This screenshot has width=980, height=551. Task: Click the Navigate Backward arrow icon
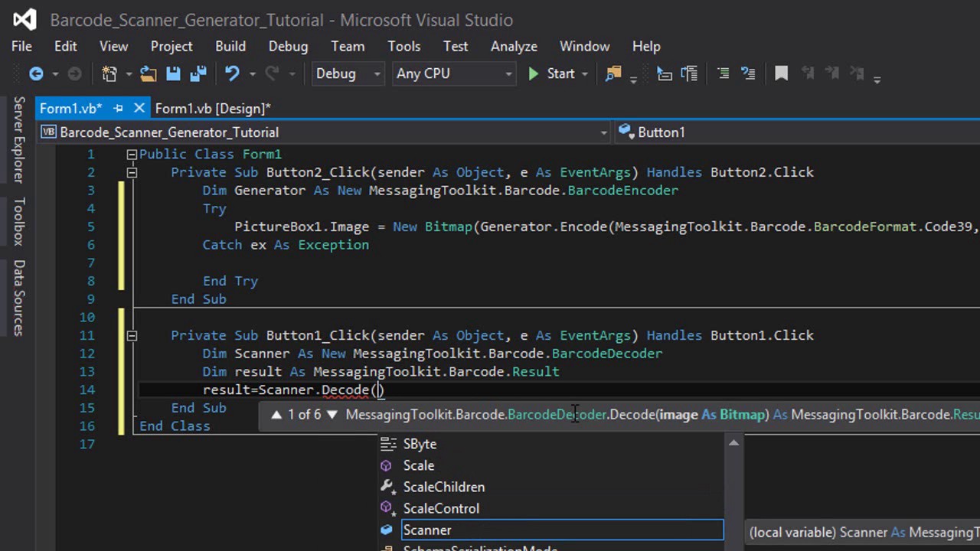(36, 73)
